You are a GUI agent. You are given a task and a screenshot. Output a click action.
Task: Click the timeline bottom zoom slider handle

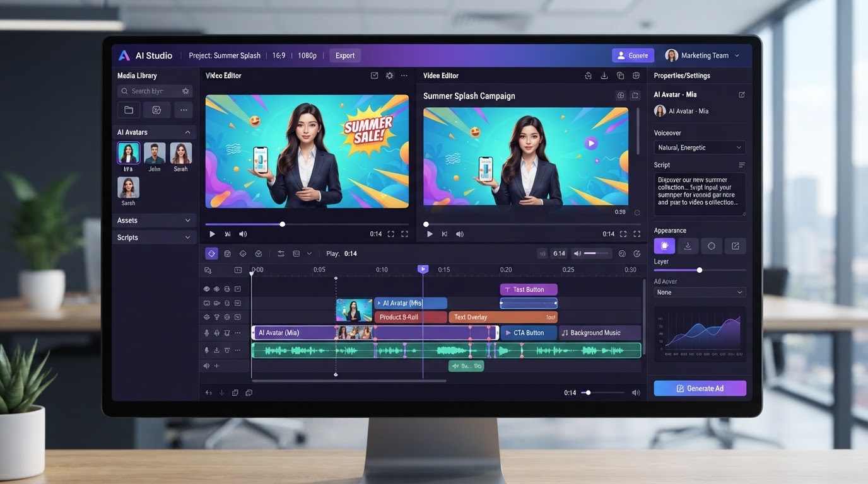[x=589, y=393]
